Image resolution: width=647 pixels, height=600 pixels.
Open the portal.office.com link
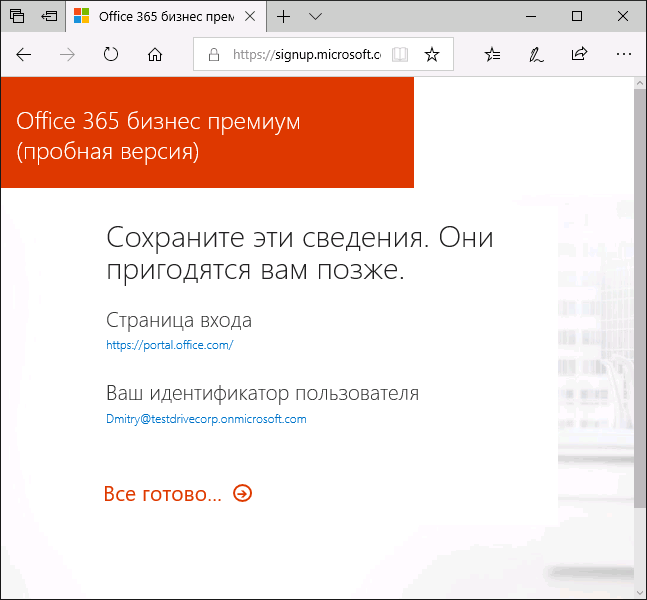[x=170, y=345]
